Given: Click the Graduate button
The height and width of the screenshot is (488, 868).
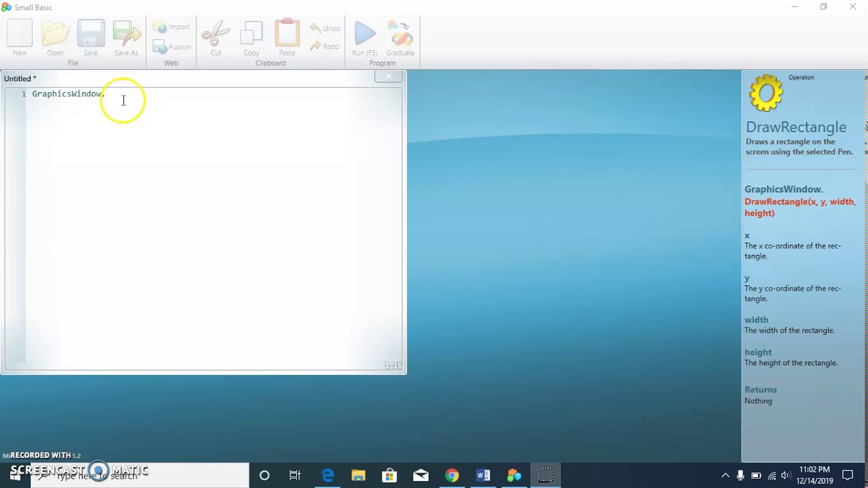Looking at the screenshot, I should coord(400,38).
